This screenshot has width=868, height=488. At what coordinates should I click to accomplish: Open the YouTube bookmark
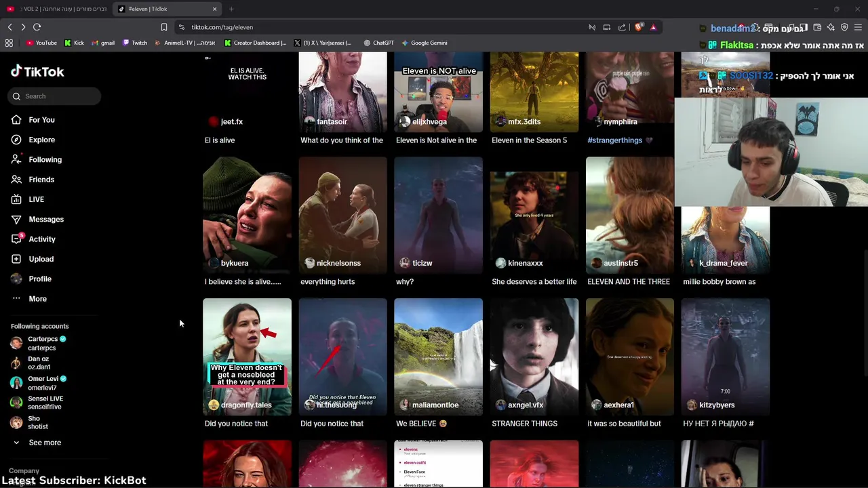point(41,43)
